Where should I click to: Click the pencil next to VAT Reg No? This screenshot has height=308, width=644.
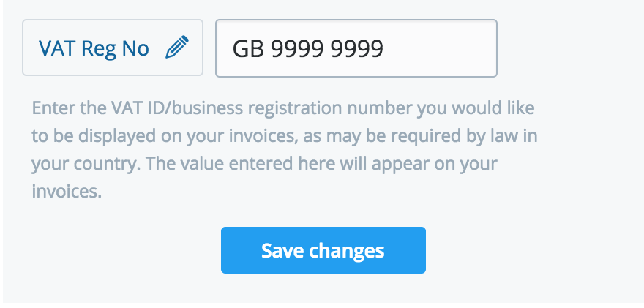click(x=177, y=48)
